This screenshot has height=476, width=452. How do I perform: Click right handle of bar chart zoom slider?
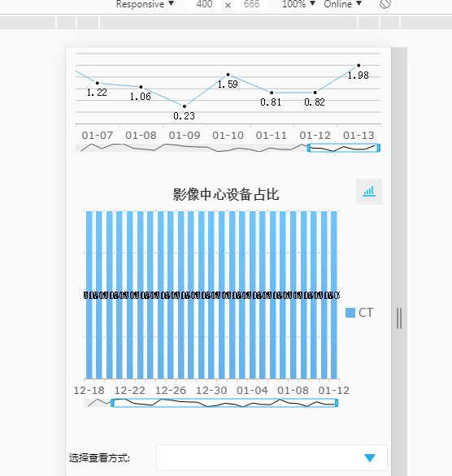[x=337, y=403]
